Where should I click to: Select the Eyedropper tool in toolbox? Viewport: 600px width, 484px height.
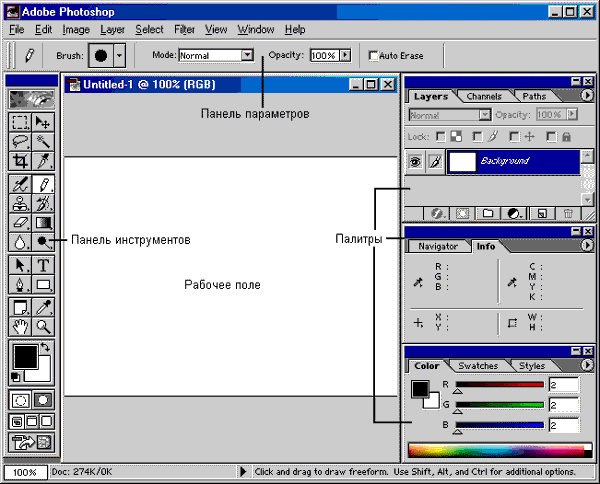[x=43, y=307]
